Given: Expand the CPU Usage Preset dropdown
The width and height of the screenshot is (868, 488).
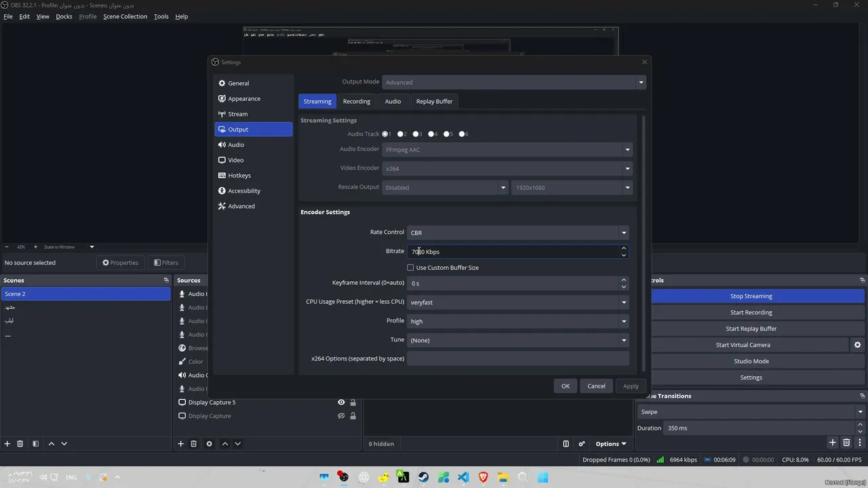Looking at the screenshot, I should coord(517,302).
